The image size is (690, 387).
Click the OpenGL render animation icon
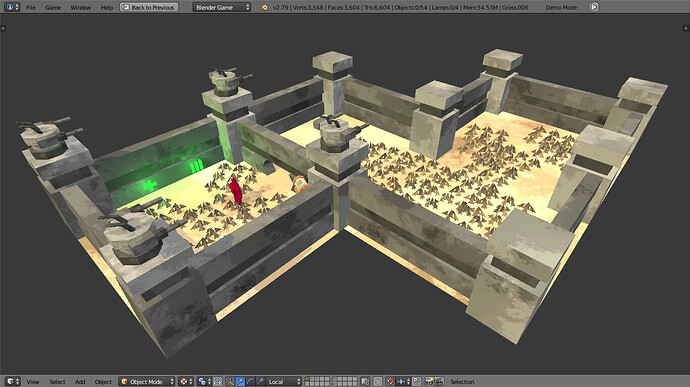(x=439, y=382)
